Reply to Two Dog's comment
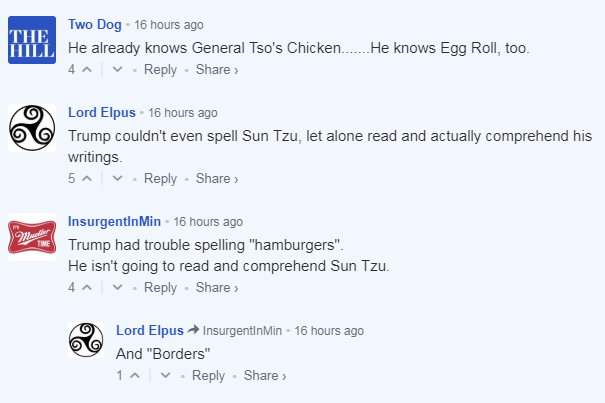This screenshot has height=403, width=605. tap(160, 70)
